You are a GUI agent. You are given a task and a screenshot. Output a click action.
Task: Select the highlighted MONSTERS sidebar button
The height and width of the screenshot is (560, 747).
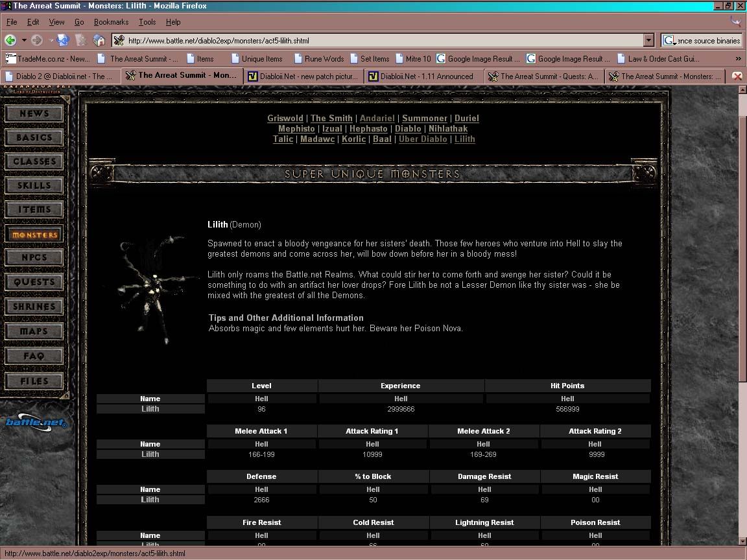tap(34, 234)
